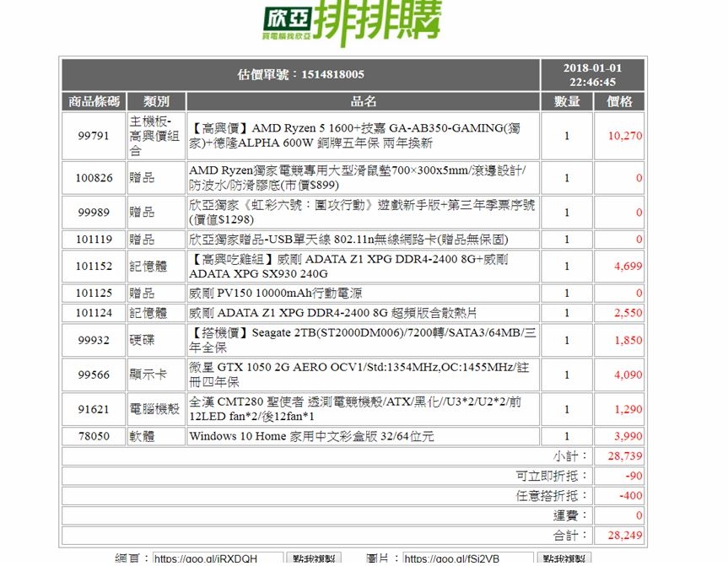Click the discount value -90

tap(634, 476)
